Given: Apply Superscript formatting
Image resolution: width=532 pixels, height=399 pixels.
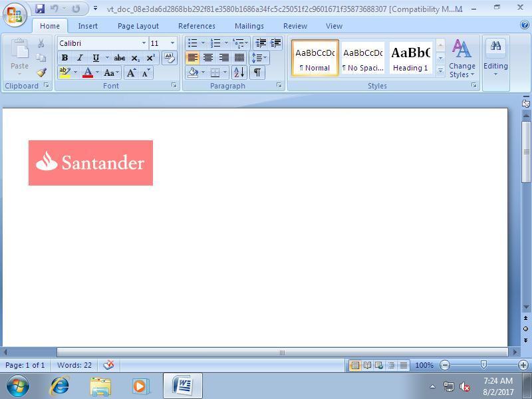Looking at the screenshot, I should 150,58.
